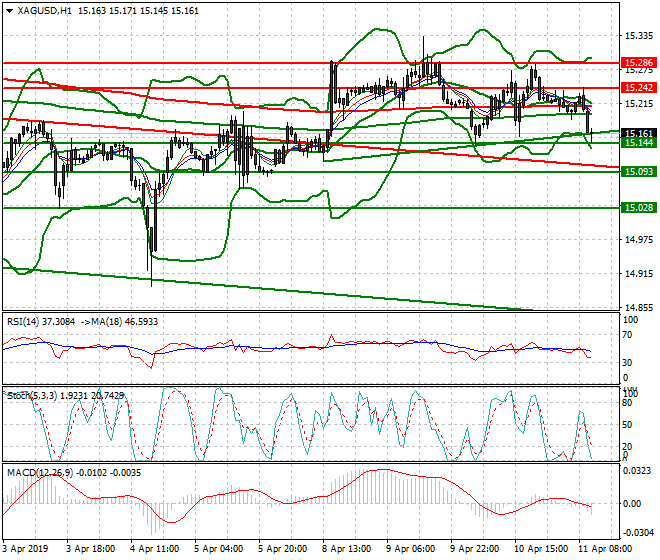This screenshot has height=560, width=660.
Task: Click the 5 Apr 20:00 time axis label
Action: (282, 549)
